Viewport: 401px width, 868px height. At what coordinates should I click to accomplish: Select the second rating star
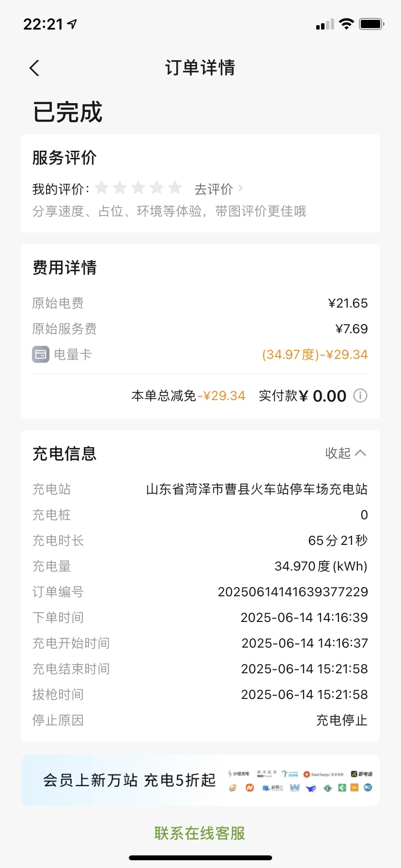click(120, 187)
